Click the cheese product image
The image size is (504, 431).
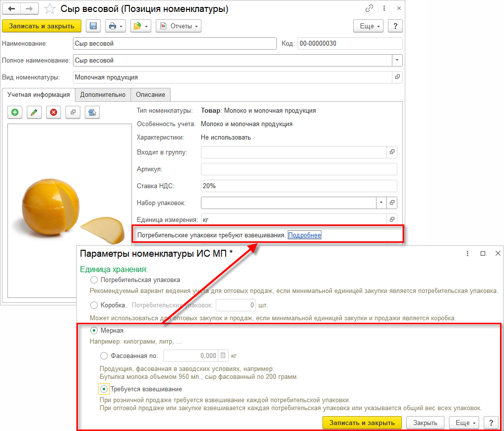point(69,211)
